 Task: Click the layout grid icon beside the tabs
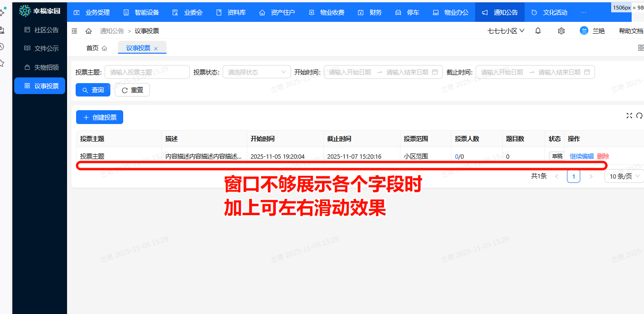click(x=641, y=48)
